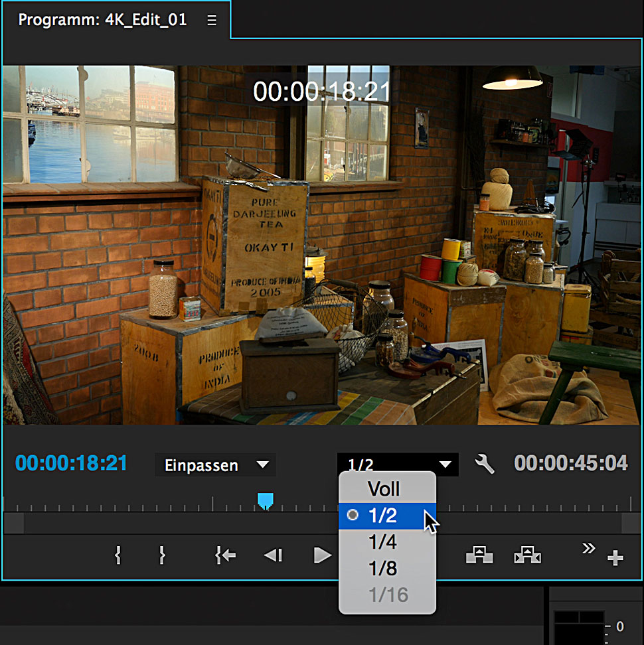Viewport: 644px width, 645px height.
Task: Select 1/4 playback resolution
Action: (x=382, y=542)
